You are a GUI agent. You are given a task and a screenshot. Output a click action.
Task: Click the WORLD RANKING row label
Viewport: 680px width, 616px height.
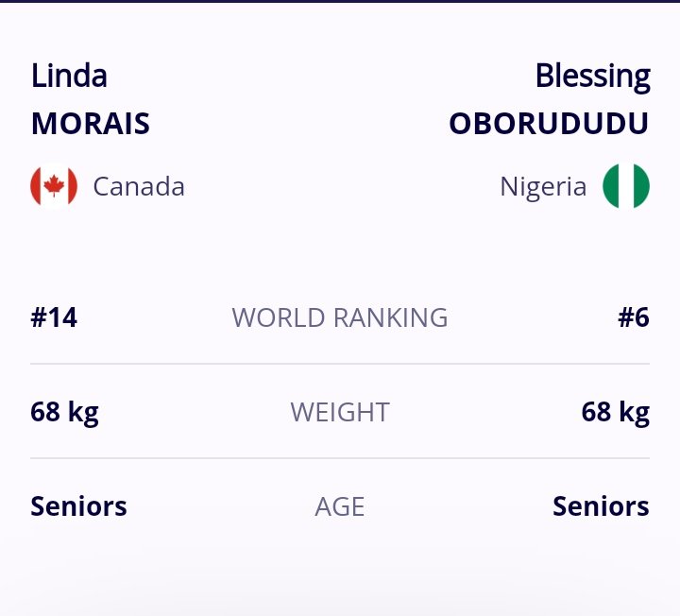click(x=340, y=317)
